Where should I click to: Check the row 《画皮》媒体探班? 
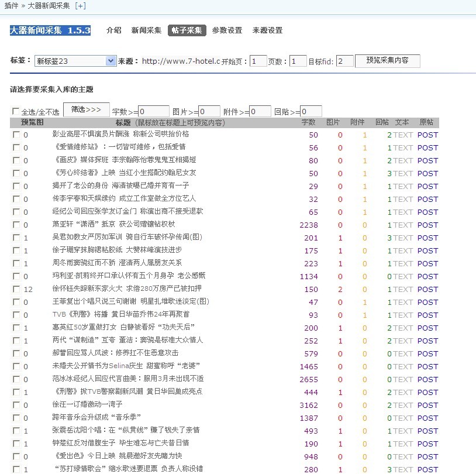(x=16, y=160)
